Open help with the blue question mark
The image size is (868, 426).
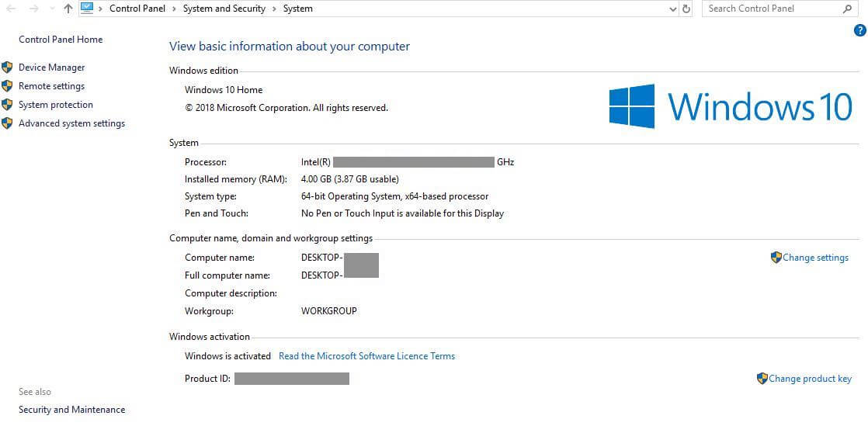click(x=859, y=30)
